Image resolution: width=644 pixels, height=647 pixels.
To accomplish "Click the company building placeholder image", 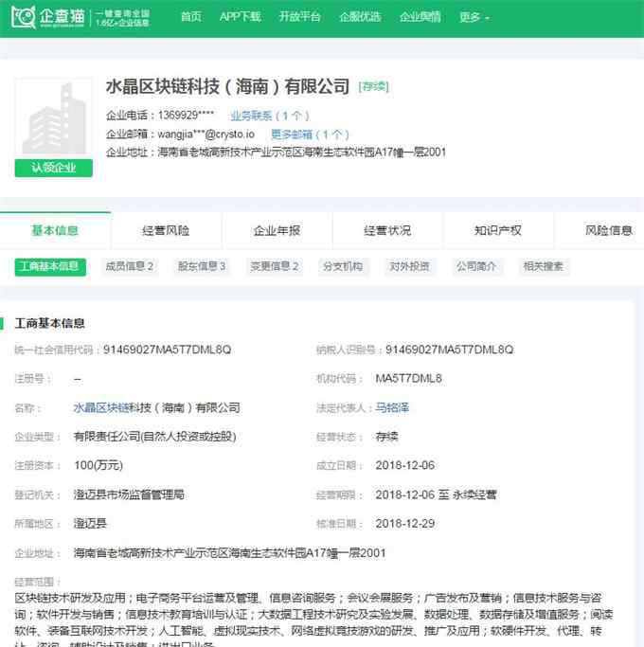I will [54, 118].
